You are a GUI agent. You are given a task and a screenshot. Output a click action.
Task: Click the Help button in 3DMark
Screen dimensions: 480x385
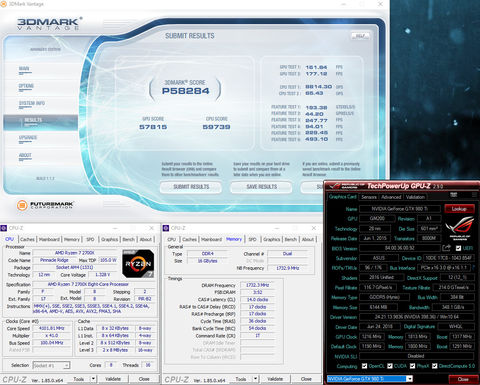[x=360, y=36]
